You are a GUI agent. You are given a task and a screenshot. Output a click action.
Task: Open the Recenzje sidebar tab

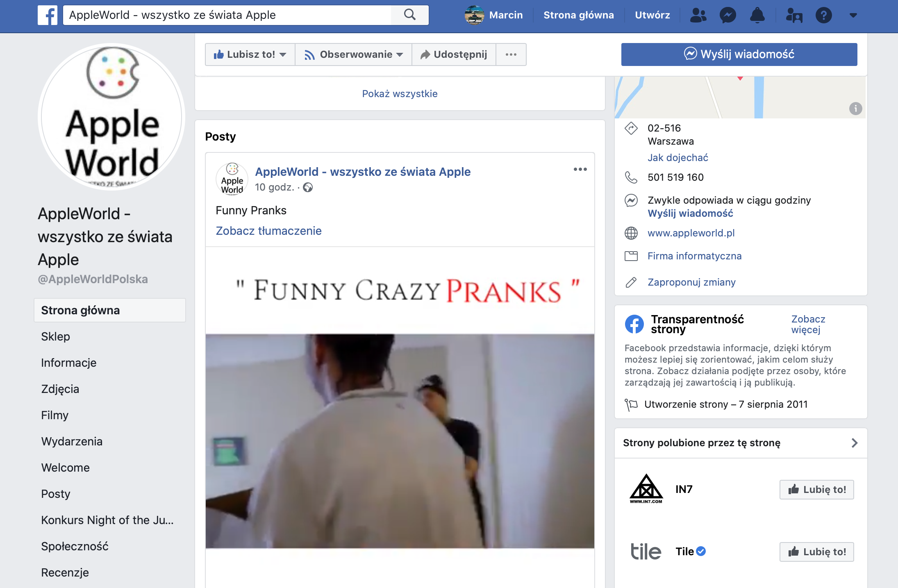point(65,572)
